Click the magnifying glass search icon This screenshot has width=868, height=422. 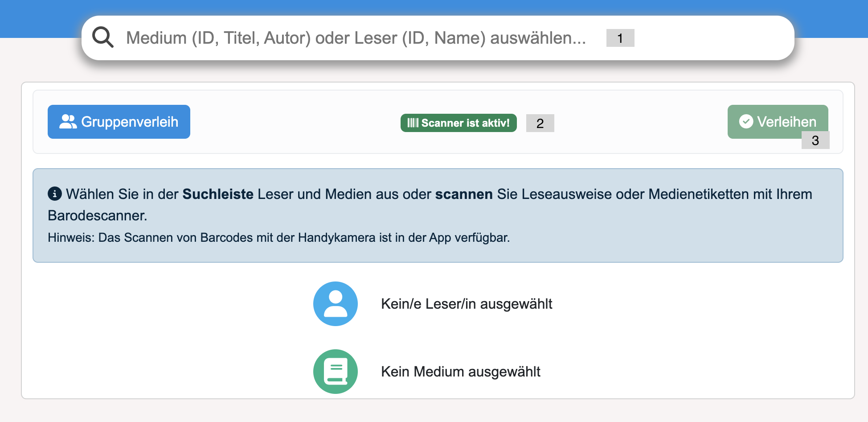[x=103, y=37]
